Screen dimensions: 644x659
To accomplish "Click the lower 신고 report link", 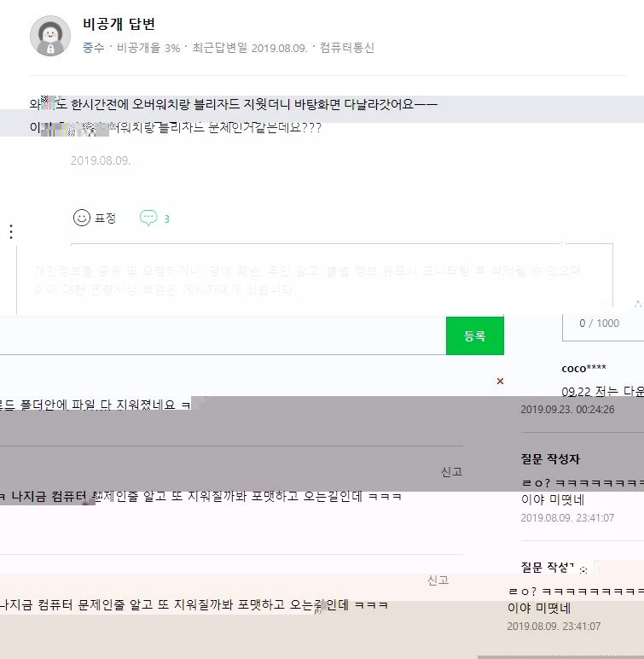I will pos(438,580).
